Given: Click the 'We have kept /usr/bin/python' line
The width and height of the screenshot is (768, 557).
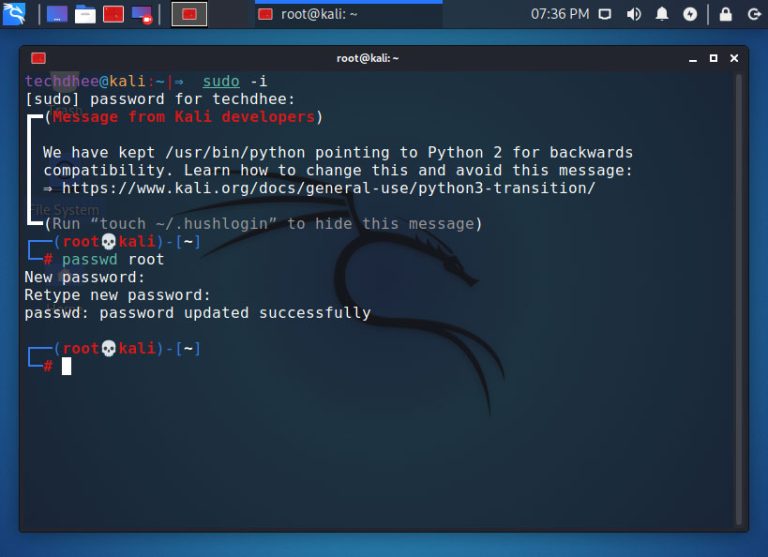Looking at the screenshot, I should [338, 152].
